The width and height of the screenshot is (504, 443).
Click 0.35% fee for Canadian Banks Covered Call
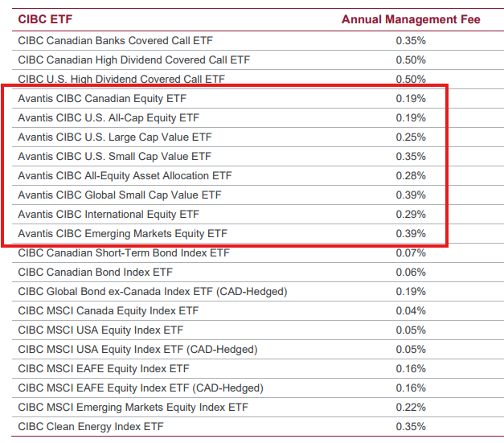[x=411, y=41]
